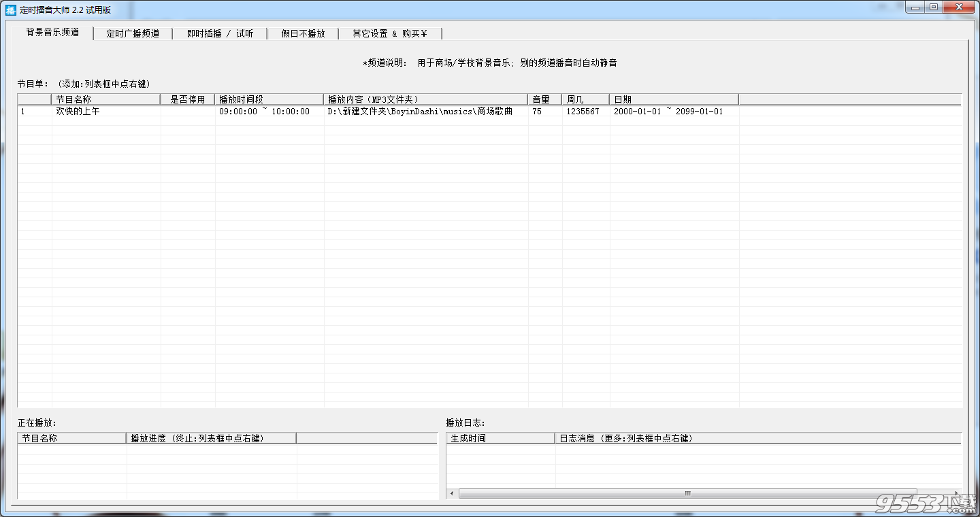Click the volume value 75
The image size is (980, 517).
point(537,112)
